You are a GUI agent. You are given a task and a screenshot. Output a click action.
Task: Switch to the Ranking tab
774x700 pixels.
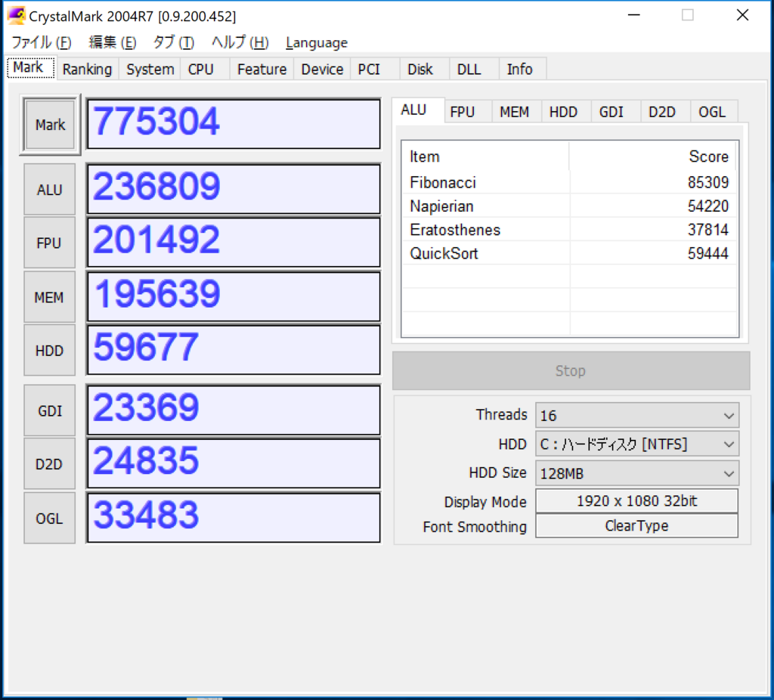88,69
